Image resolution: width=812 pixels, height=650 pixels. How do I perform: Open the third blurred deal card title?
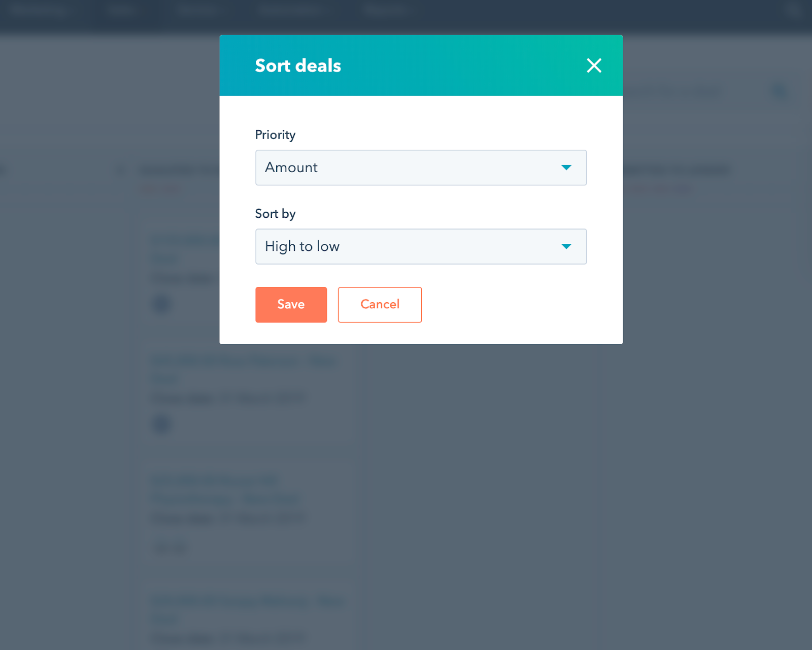click(214, 480)
